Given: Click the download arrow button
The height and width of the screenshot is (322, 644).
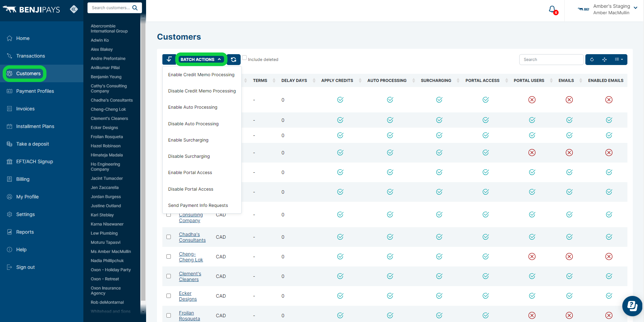Looking at the screenshot, I should [169, 59].
